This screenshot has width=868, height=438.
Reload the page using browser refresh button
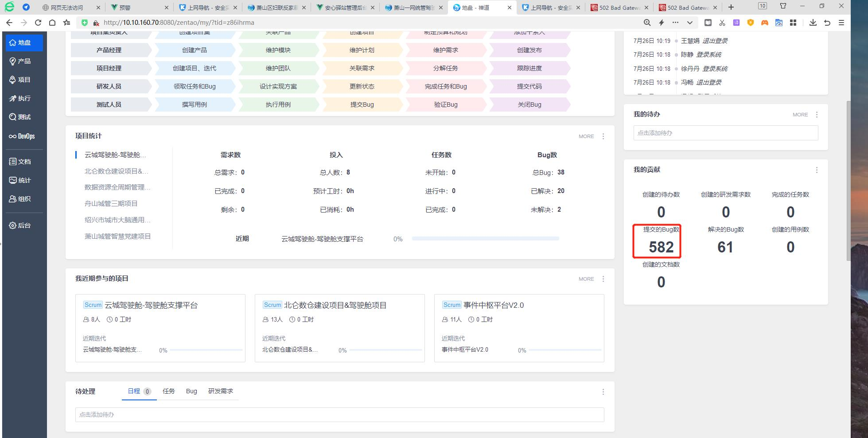[38, 23]
